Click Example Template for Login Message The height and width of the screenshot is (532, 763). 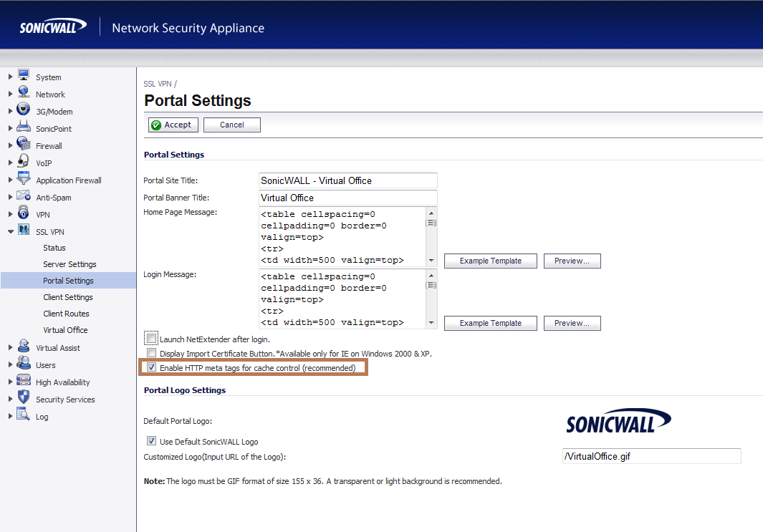pyautogui.click(x=491, y=323)
